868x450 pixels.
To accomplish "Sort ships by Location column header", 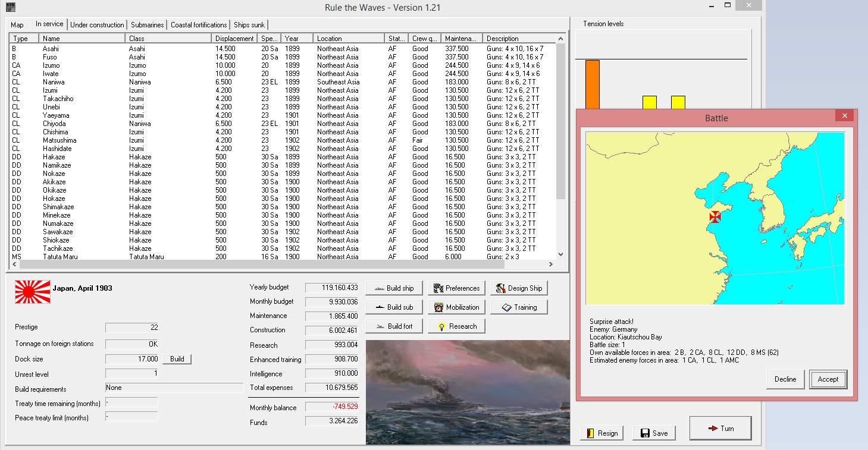I will click(350, 39).
